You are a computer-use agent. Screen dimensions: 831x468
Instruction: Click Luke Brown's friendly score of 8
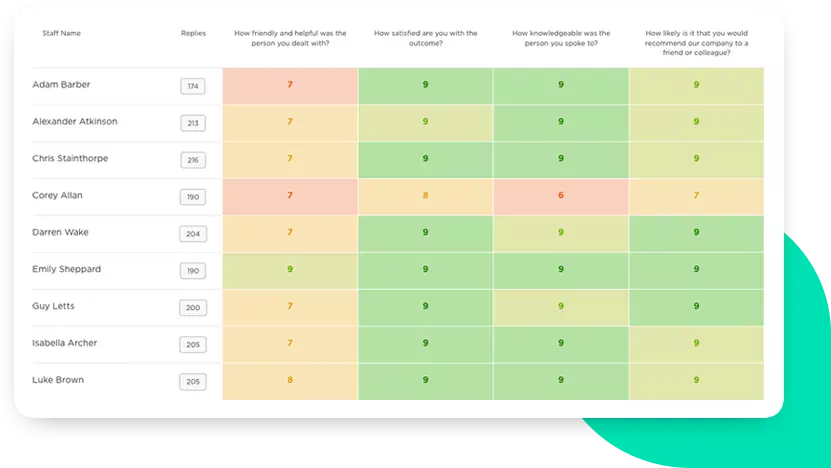(290, 381)
